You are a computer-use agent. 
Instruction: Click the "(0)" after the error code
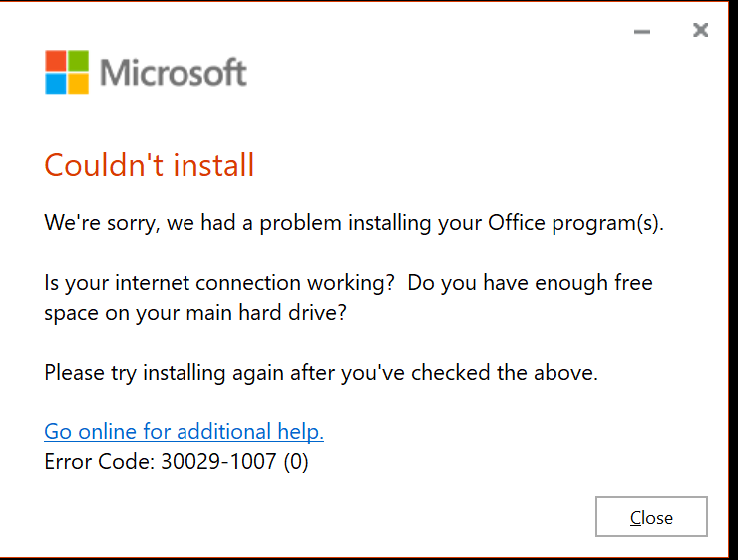click(295, 462)
